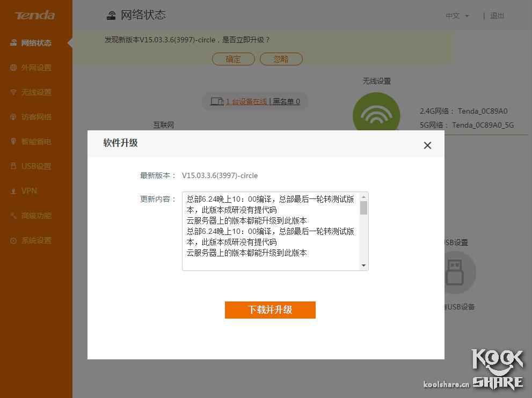Click 确定 to confirm the upgrade prompt
The width and height of the screenshot is (532, 398).
click(233, 59)
